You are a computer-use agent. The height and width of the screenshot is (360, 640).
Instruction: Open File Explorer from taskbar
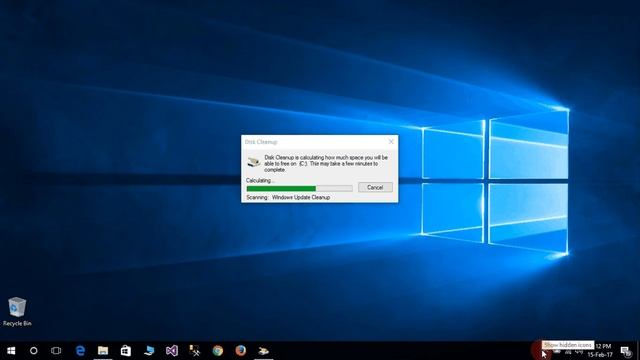pos(103,351)
